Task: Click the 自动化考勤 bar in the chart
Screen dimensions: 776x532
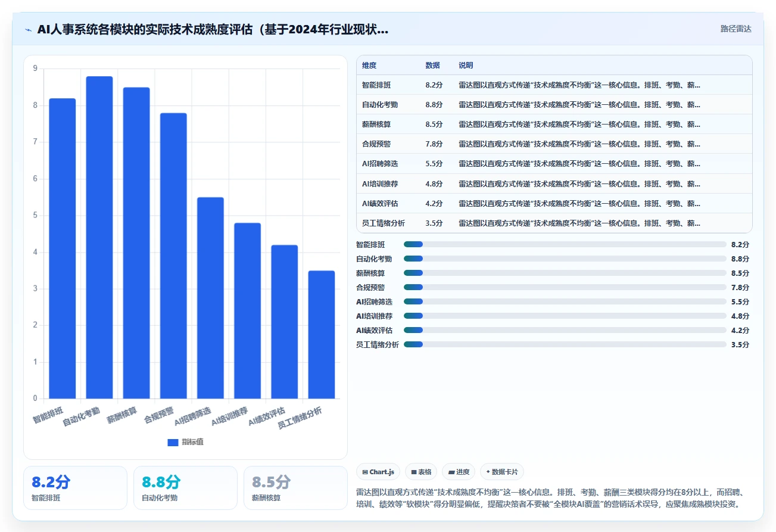Action: [99, 237]
